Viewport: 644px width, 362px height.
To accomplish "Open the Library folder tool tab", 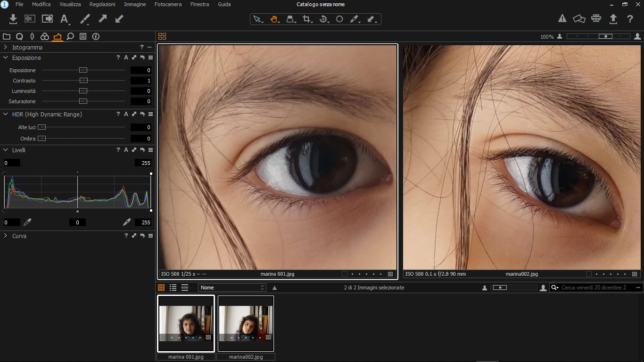I will tap(7, 36).
